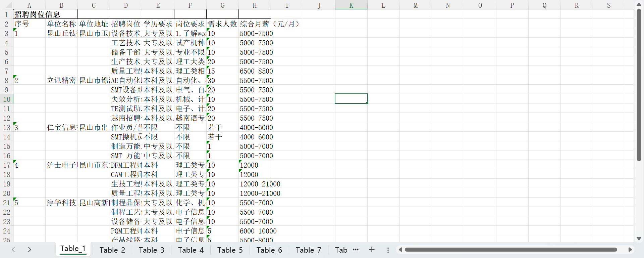The height and width of the screenshot is (258, 644).
Task: Add a new sheet with plus icon
Action: pos(372,250)
